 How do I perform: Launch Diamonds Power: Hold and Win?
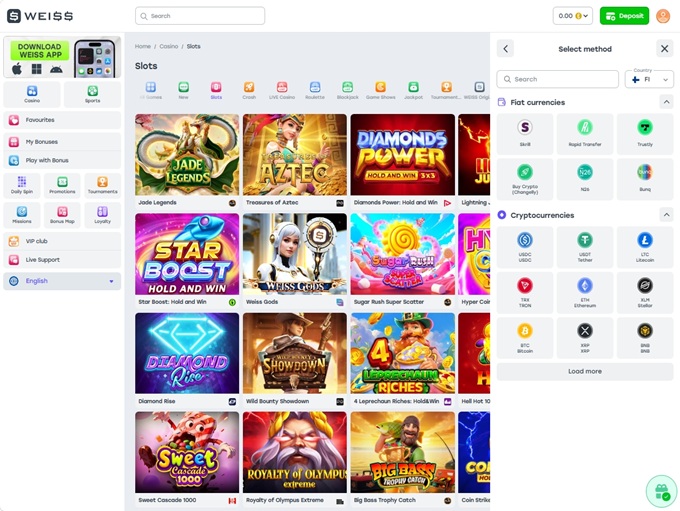(402, 155)
